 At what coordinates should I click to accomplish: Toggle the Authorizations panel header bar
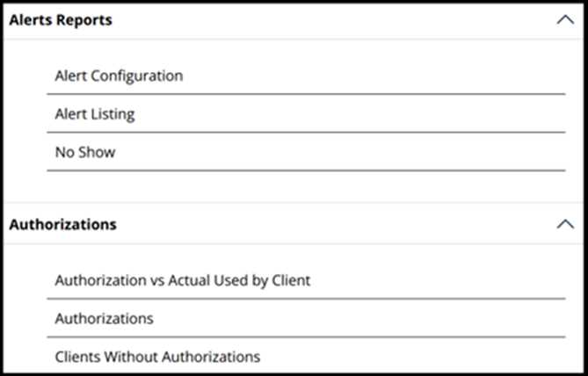[x=294, y=224]
